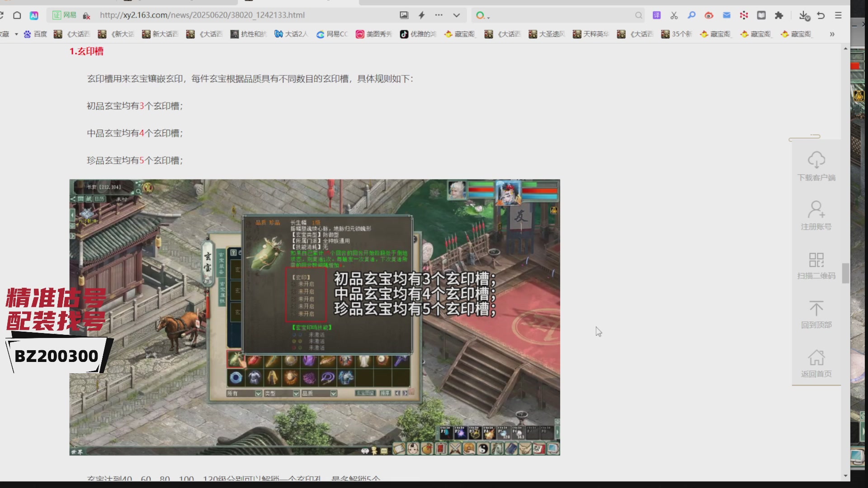Click the 玄宝图鉴 button in game image
868x488 pixels.
[365, 393]
